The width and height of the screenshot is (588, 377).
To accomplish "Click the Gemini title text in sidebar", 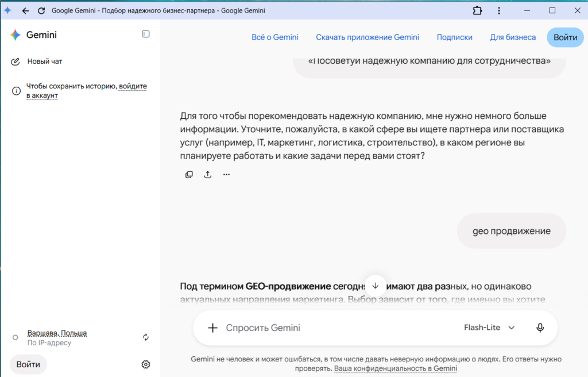I will pos(41,35).
